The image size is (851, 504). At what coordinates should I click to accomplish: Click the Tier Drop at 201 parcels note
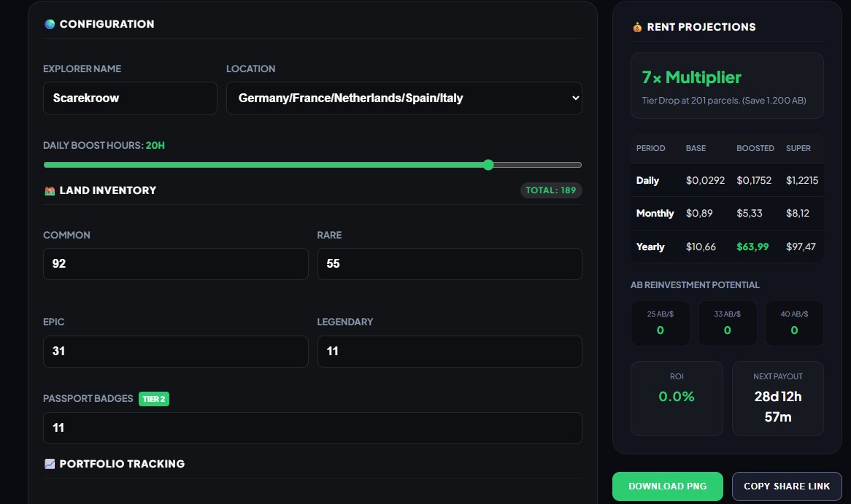click(723, 101)
